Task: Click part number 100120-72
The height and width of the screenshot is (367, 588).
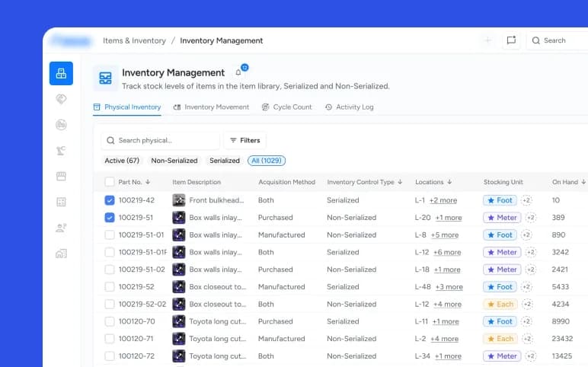Action: (x=136, y=356)
